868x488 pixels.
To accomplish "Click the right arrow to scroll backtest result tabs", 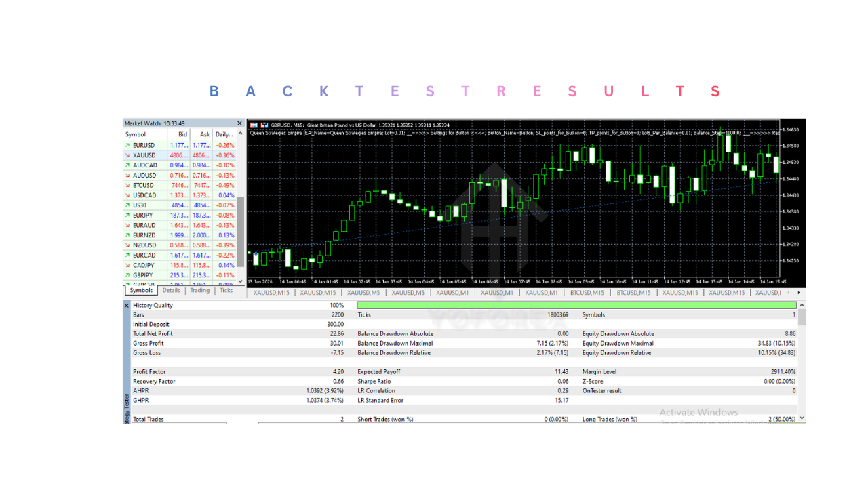I will tap(799, 293).
